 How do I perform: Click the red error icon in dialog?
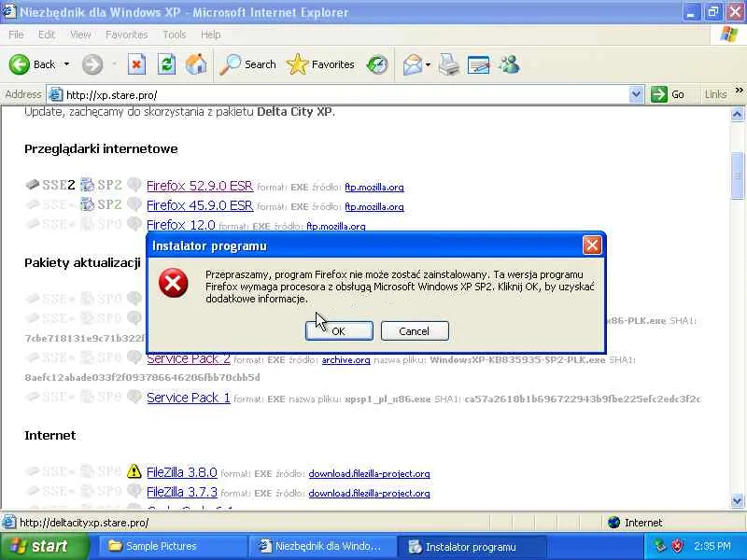tap(173, 283)
